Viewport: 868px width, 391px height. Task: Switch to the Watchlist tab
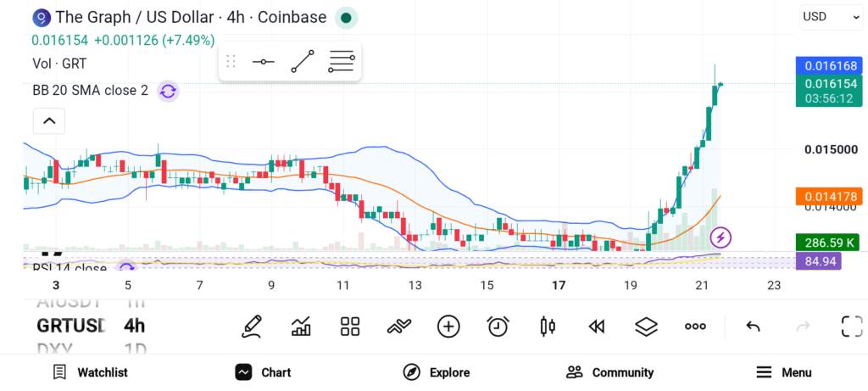(90, 372)
